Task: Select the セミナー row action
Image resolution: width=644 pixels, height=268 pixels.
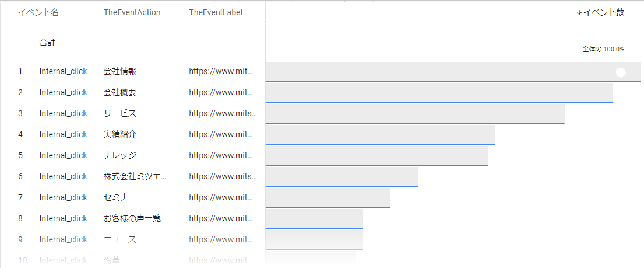Action: (x=120, y=197)
